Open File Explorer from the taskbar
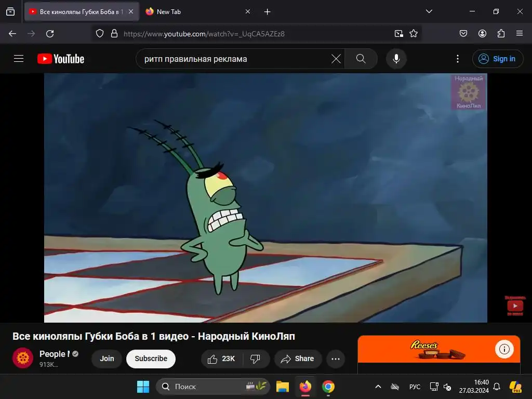Screen dimensions: 532x399 (282, 387)
